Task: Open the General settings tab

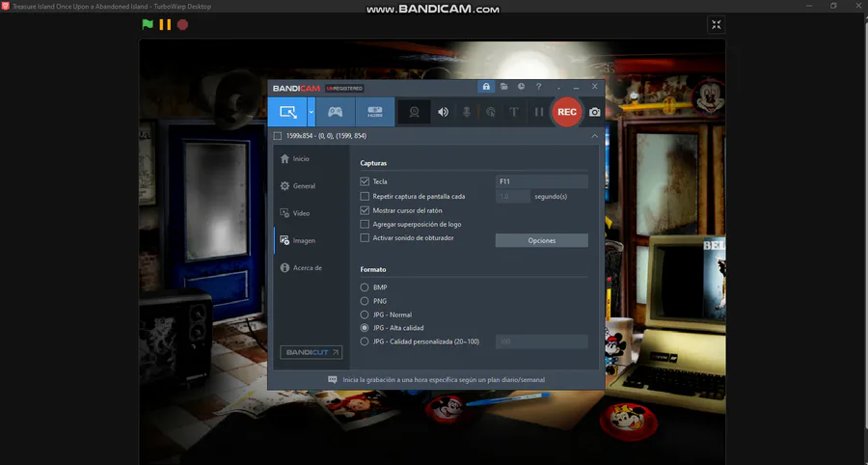Action: point(312,186)
